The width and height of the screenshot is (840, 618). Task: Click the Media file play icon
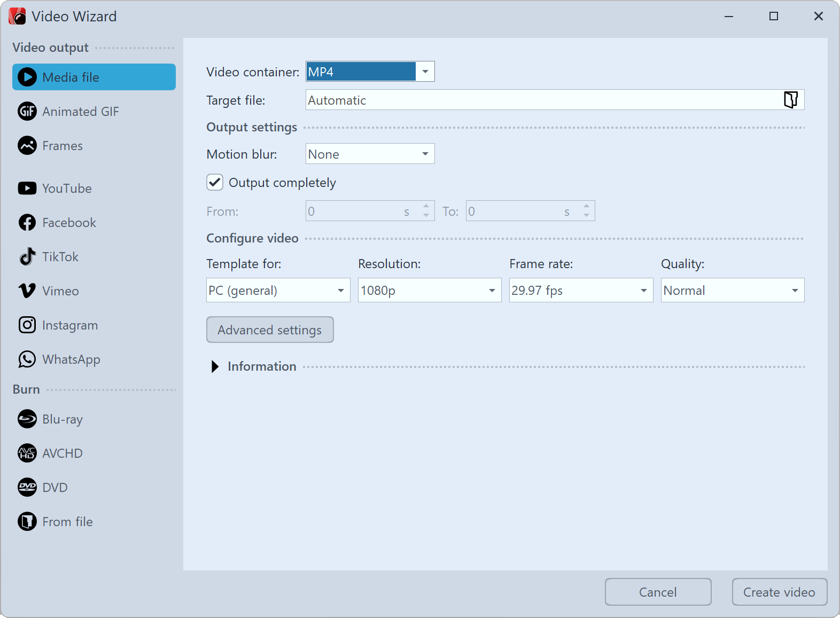point(27,77)
